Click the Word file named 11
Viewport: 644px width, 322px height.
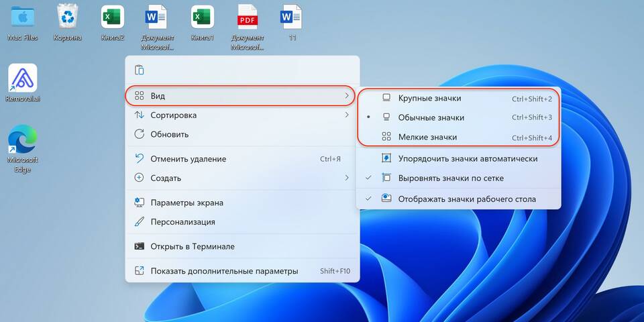point(292,18)
